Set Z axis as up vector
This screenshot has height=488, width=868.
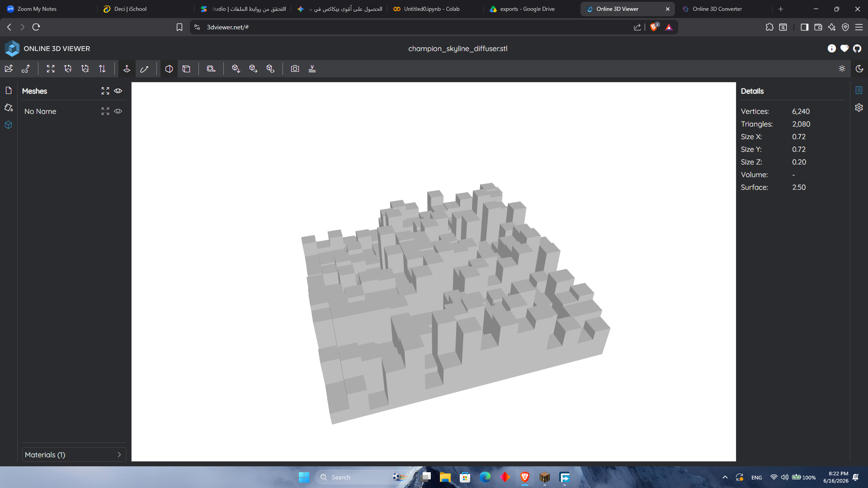point(85,69)
